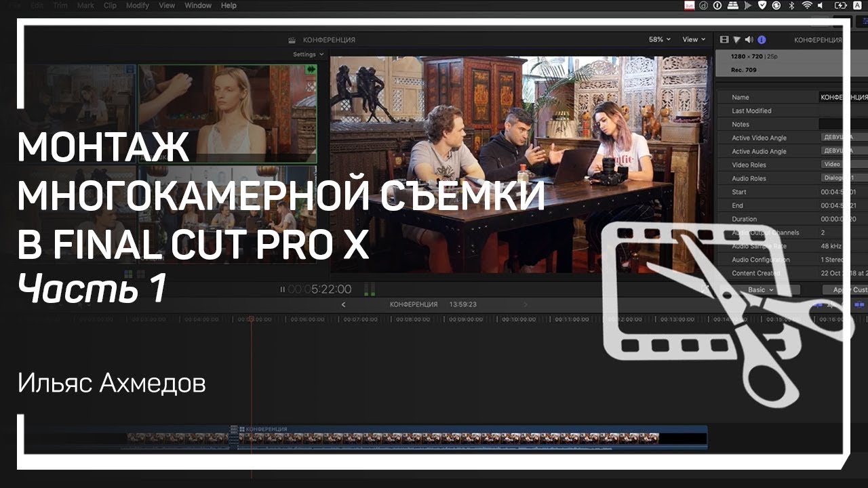Open the viewer View dropdown
The width and height of the screenshot is (868, 488).
click(x=694, y=40)
